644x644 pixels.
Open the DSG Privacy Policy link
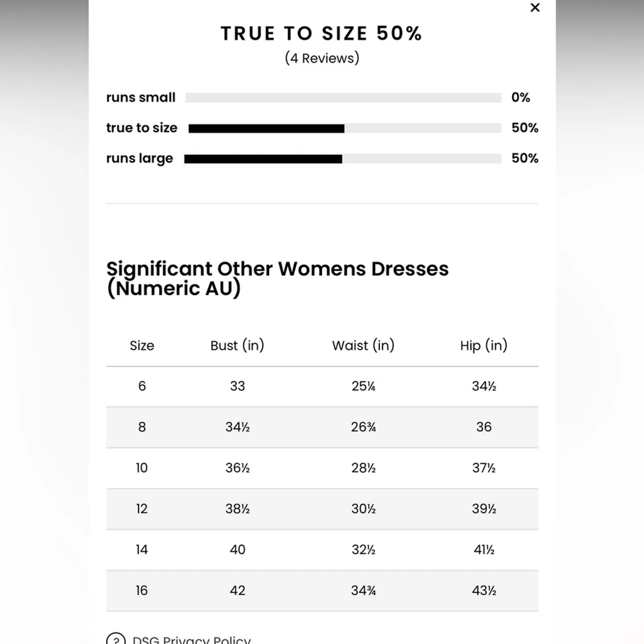[192, 640]
